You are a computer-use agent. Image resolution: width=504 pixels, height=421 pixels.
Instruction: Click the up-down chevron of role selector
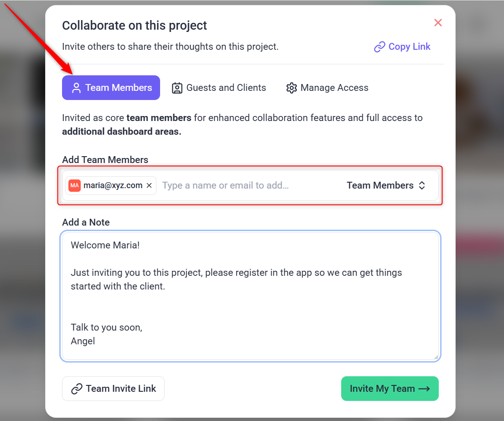click(422, 185)
